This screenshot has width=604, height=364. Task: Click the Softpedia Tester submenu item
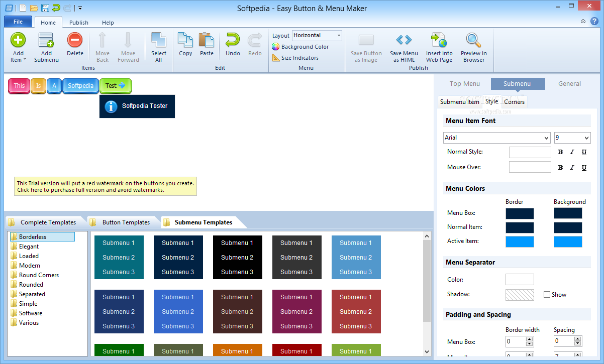(137, 106)
